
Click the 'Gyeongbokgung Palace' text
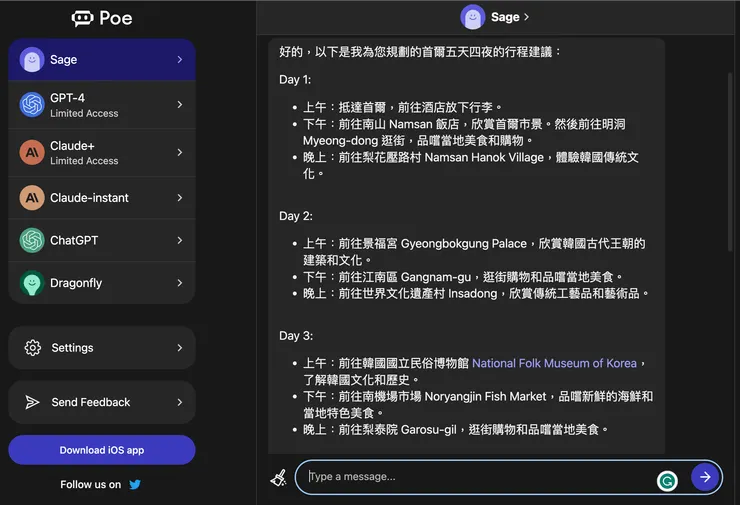464,244
